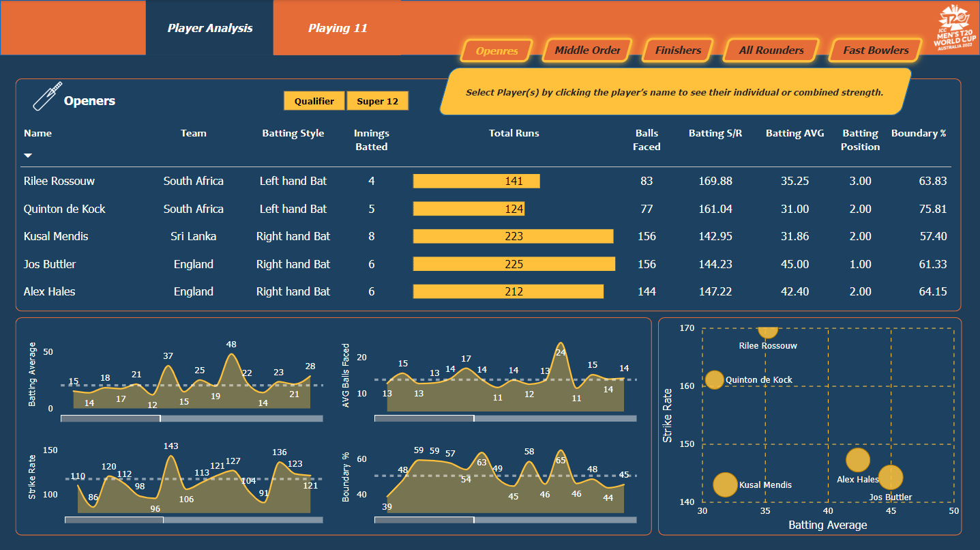Enable the Super 12 stage filter
The image size is (980, 550).
(378, 100)
